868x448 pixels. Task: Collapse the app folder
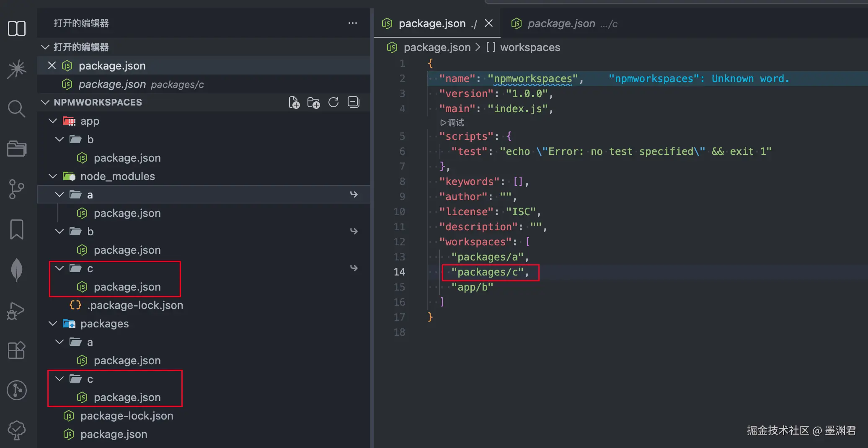coord(53,121)
